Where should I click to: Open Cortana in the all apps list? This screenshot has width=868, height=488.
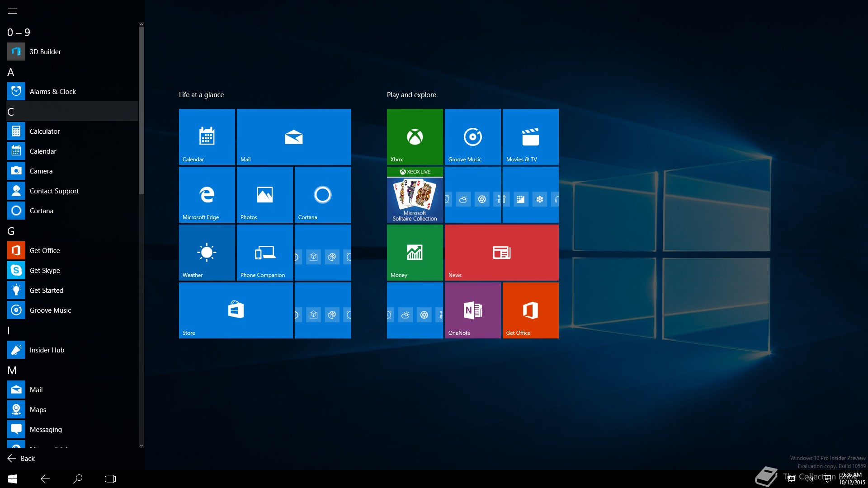click(x=72, y=211)
